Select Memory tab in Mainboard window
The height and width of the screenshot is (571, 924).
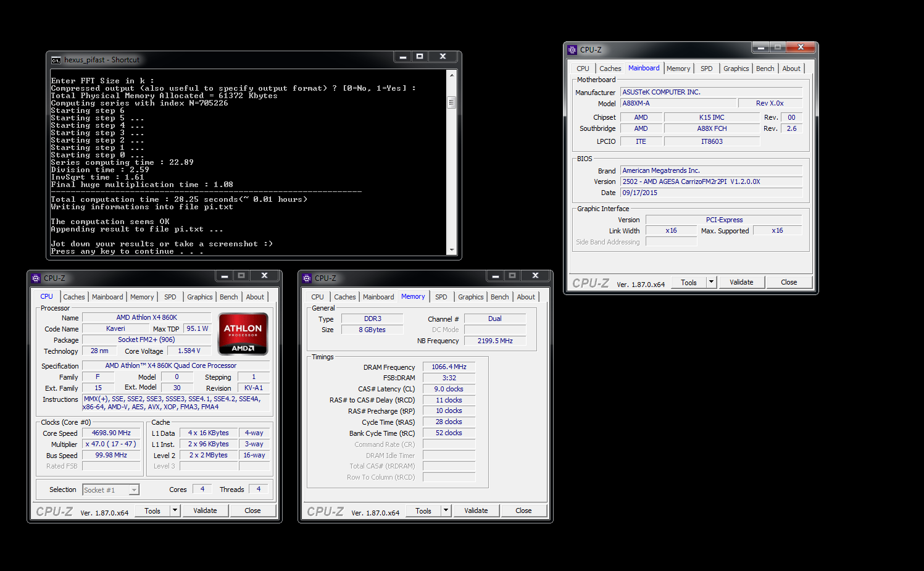[x=678, y=69]
